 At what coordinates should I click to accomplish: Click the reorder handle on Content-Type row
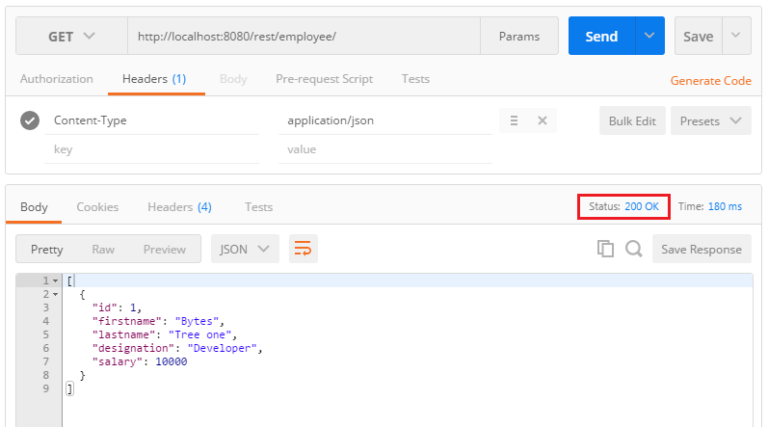pos(514,120)
